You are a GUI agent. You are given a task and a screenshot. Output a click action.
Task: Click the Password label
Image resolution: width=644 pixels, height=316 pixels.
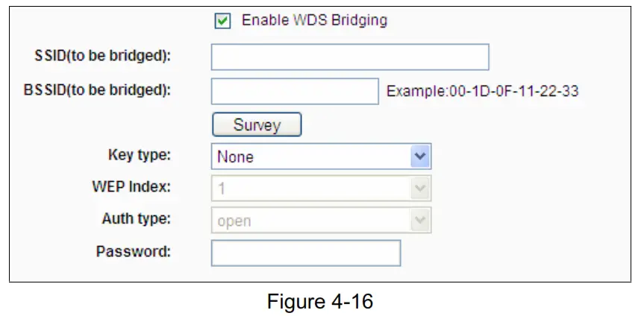[134, 251]
